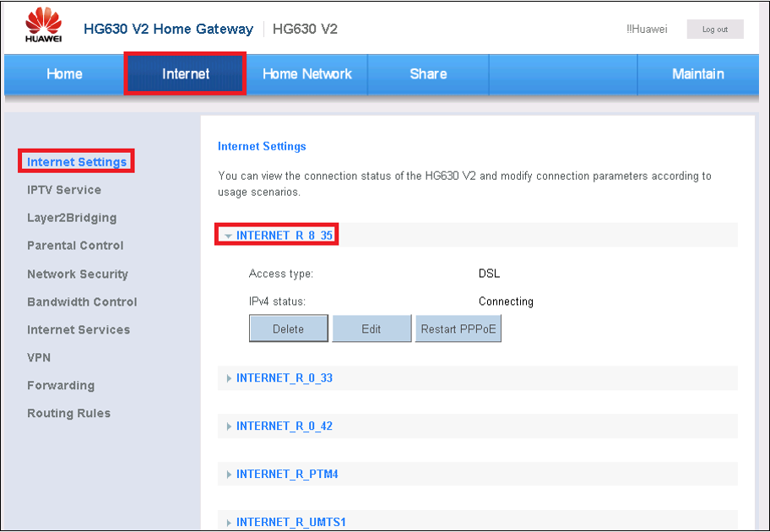Open the Parental Control page
770x532 pixels.
[75, 246]
